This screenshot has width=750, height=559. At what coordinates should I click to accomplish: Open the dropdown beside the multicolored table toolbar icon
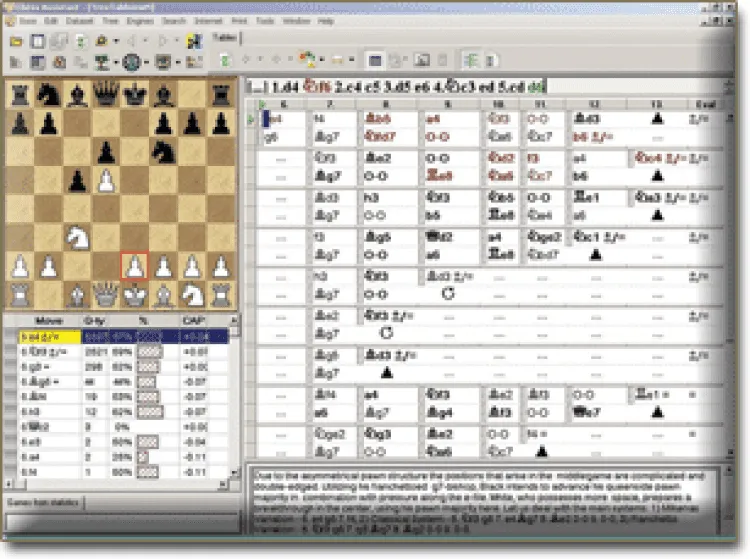pyautogui.click(x=322, y=60)
